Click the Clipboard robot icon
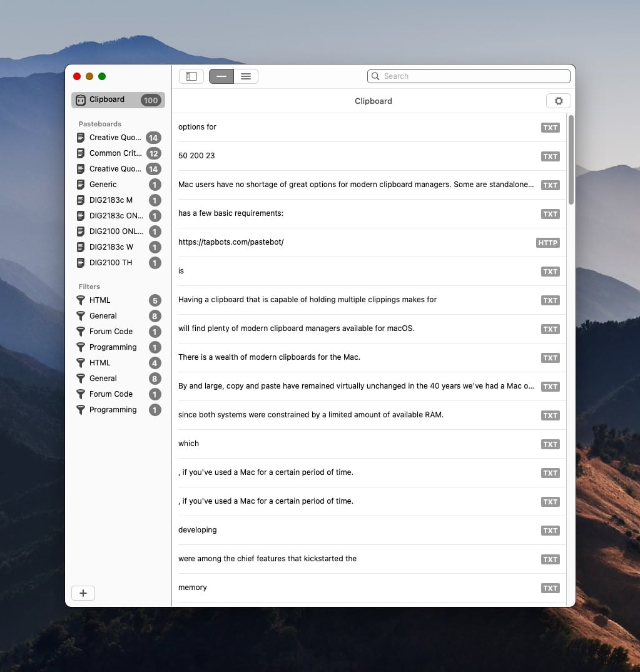The width and height of the screenshot is (640, 672). (81, 100)
